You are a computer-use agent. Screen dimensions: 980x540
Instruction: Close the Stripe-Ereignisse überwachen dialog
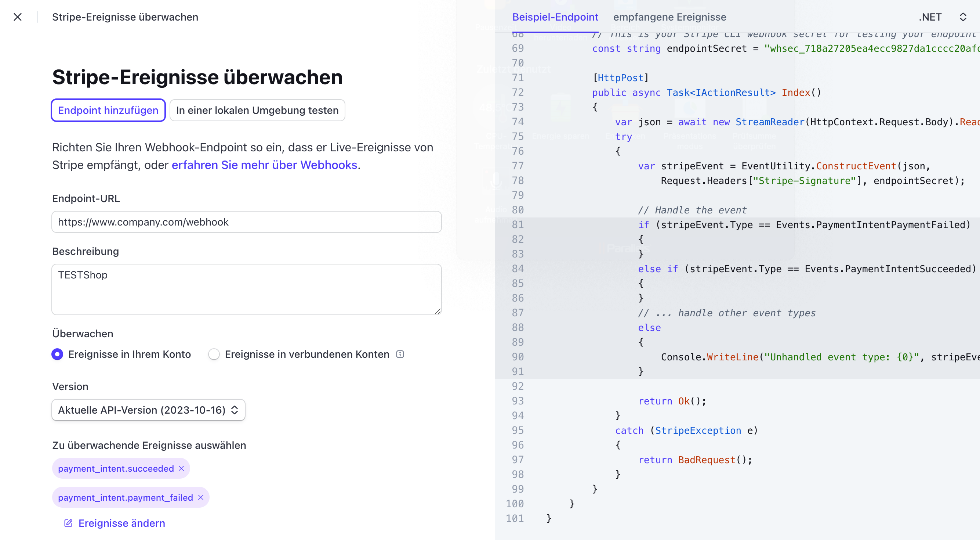coord(18,17)
